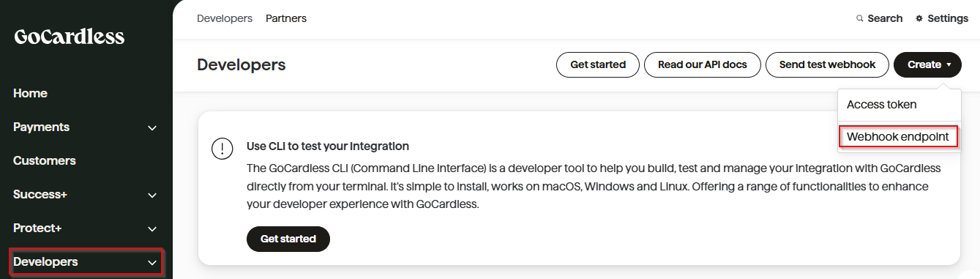Select Webhook endpoint from Create menu
Viewport: 980px width, 279px height.
click(898, 136)
